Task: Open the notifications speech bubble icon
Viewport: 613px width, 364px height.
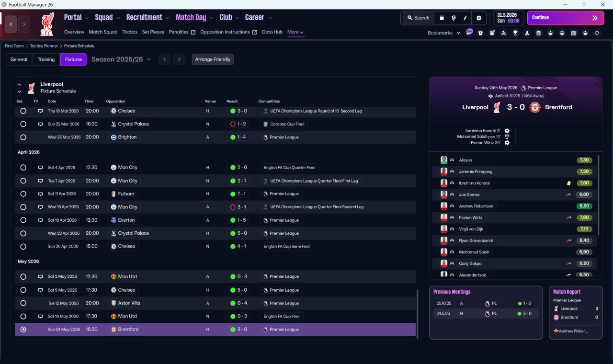Action: click(x=469, y=33)
